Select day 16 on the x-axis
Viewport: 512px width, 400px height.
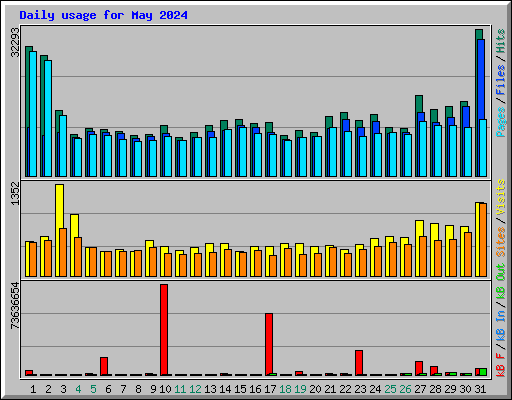click(x=255, y=389)
